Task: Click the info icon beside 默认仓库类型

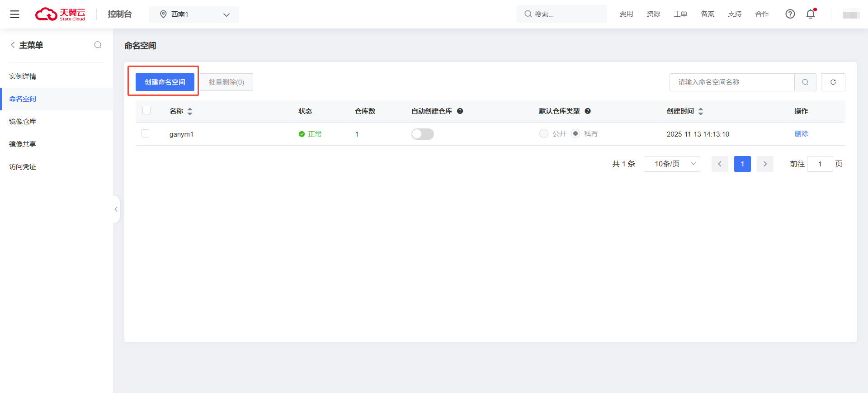Action: [588, 111]
